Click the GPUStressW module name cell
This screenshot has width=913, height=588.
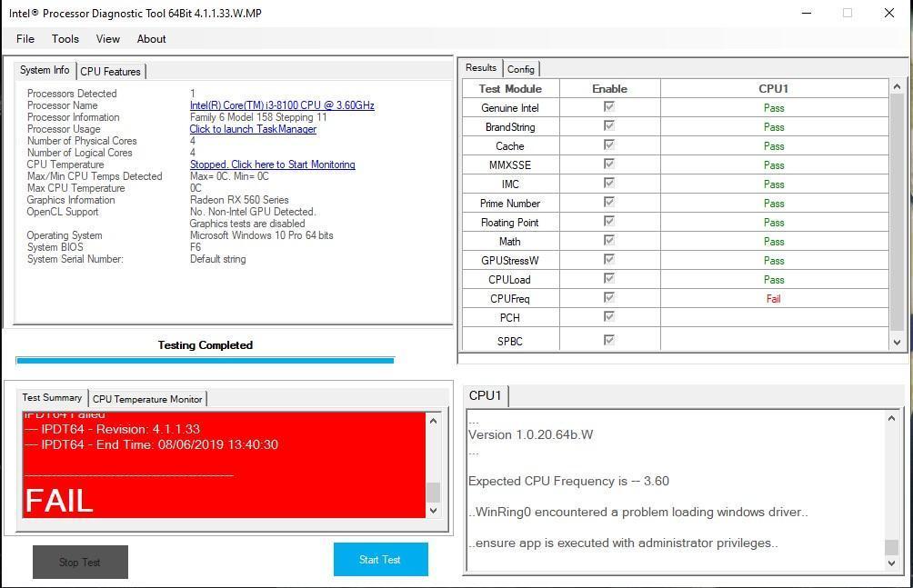click(x=510, y=260)
